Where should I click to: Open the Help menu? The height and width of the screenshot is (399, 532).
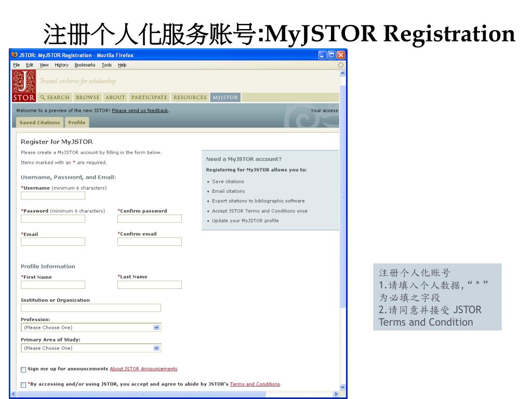tap(122, 65)
